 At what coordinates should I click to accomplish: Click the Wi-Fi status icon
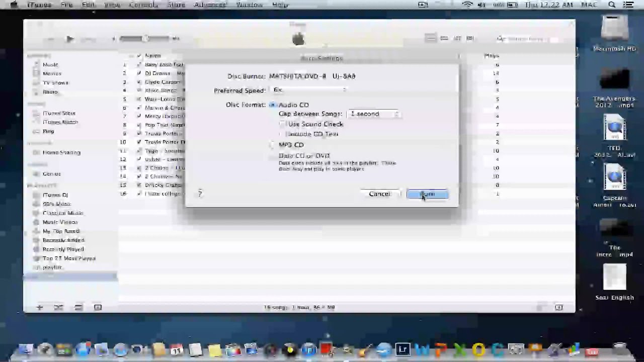click(467, 5)
